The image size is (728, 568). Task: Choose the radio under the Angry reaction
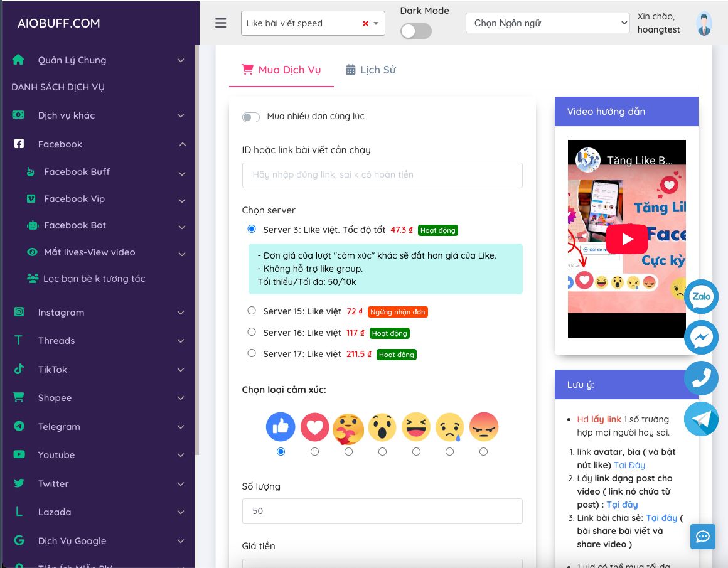click(x=484, y=451)
